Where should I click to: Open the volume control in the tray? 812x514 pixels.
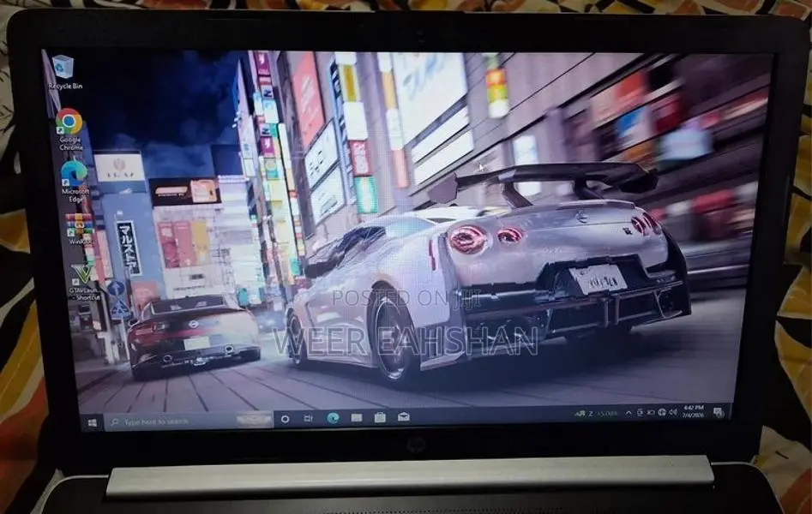coord(673,412)
